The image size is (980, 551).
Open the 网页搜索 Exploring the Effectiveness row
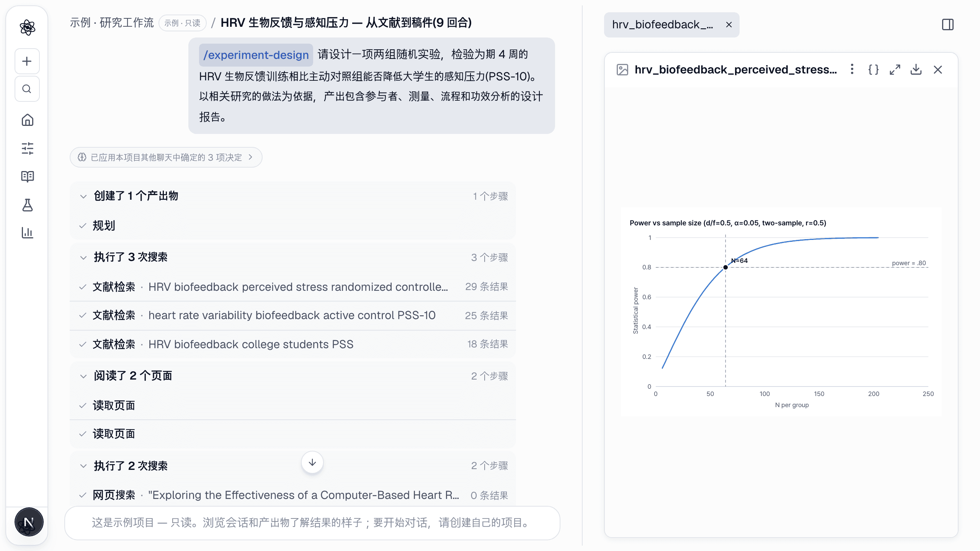(293, 495)
